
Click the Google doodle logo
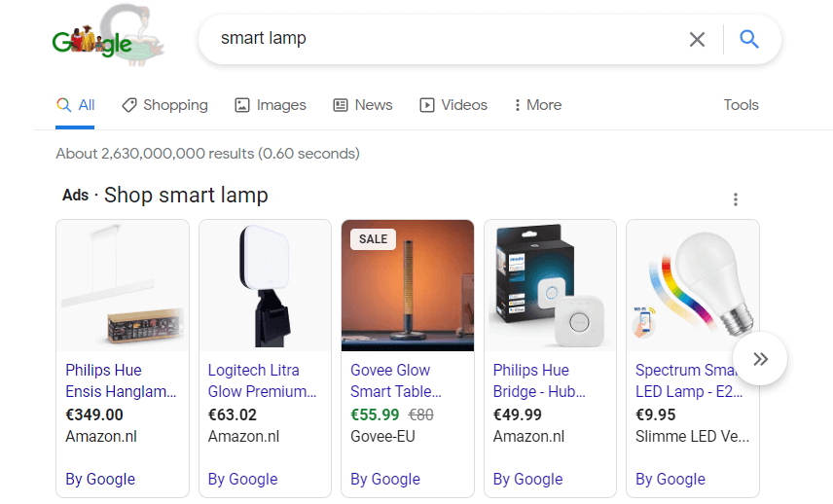108,36
